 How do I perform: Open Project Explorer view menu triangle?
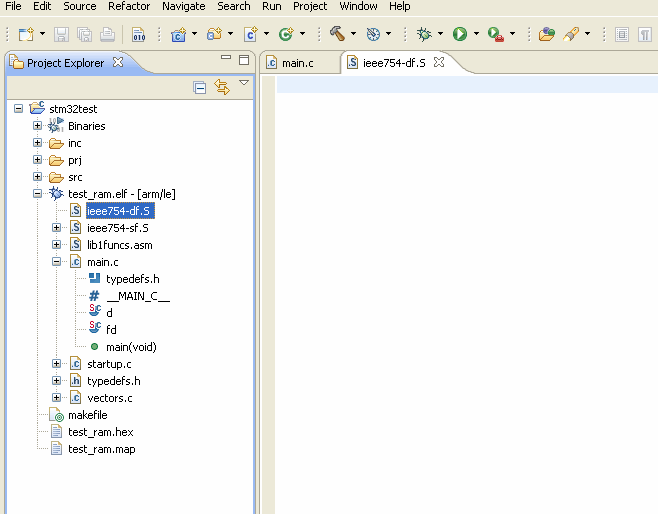(244, 83)
